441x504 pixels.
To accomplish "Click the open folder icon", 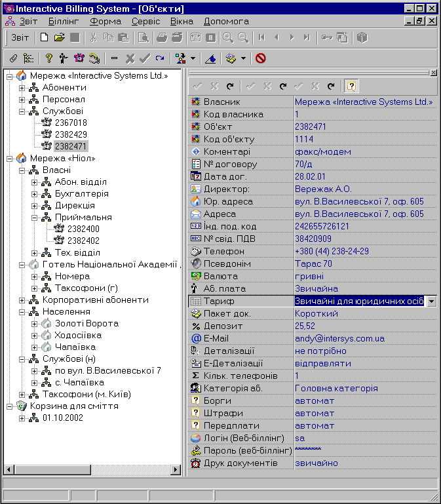I will [x=60, y=37].
